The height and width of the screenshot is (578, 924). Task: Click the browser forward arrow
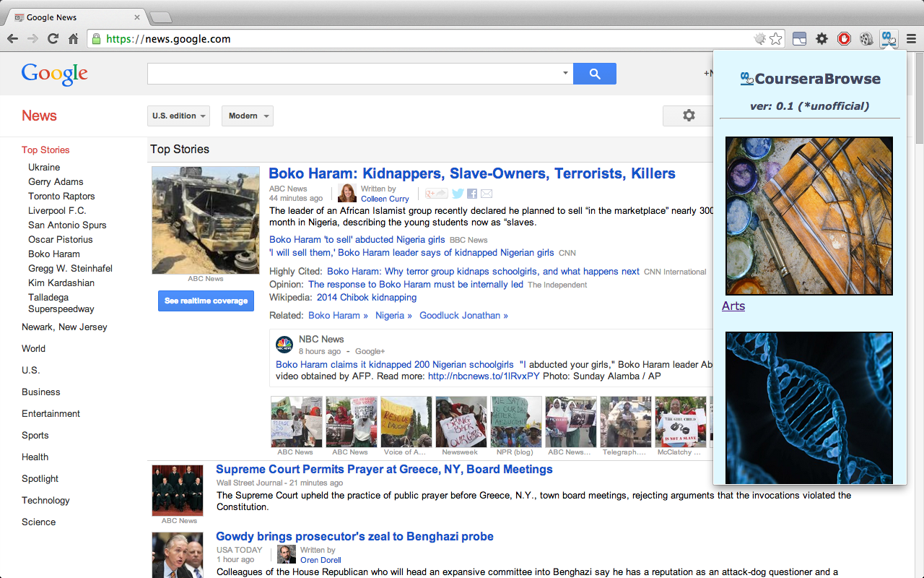coord(32,39)
